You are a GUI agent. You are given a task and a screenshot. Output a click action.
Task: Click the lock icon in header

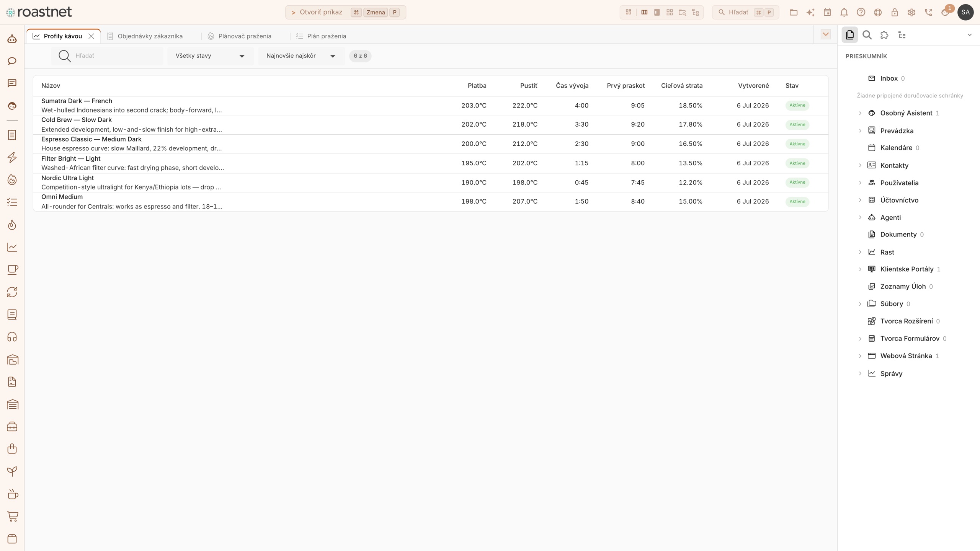click(894, 12)
